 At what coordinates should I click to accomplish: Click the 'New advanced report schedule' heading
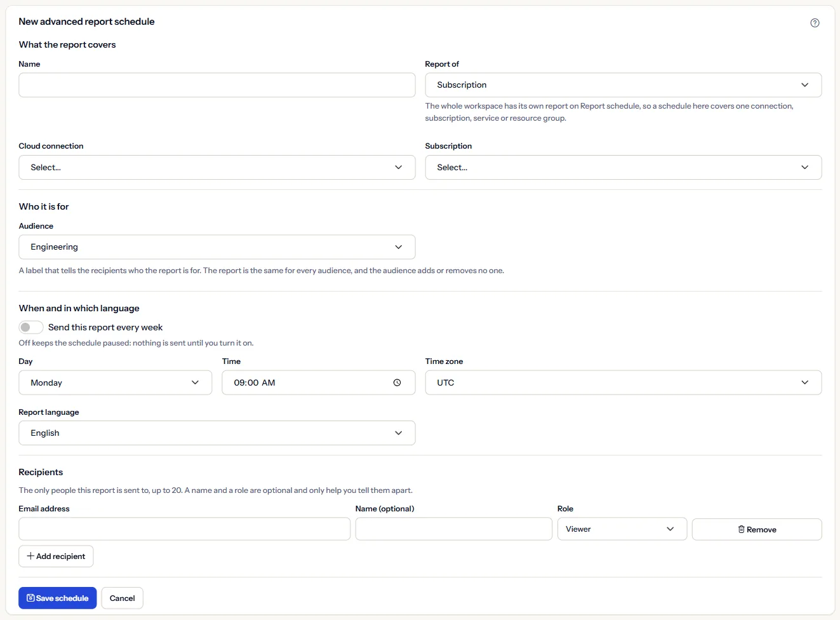[x=87, y=22]
